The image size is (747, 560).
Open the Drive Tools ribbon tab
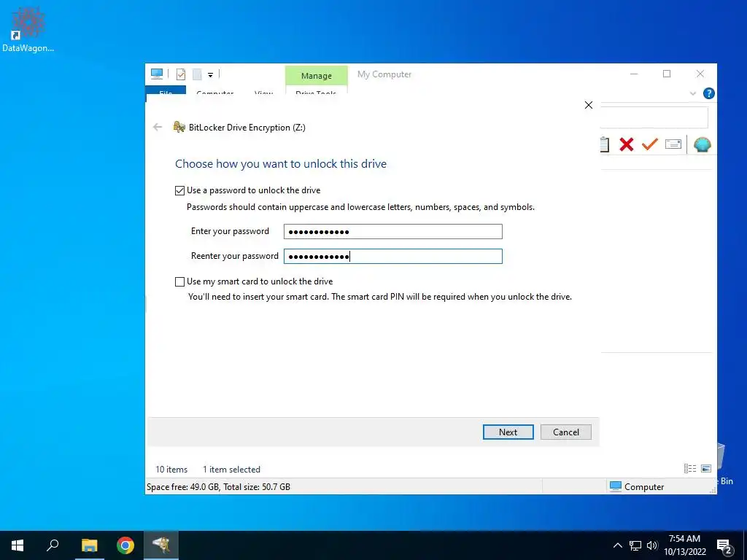coord(316,93)
